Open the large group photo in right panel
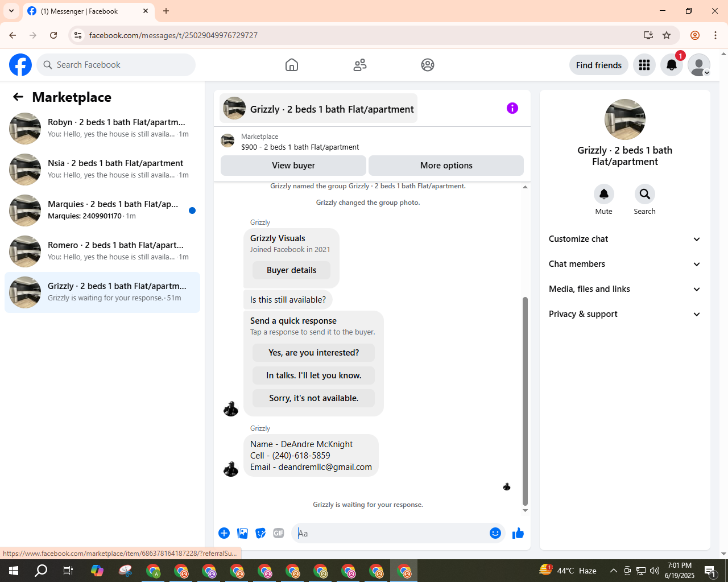The height and width of the screenshot is (582, 728). pos(625,119)
